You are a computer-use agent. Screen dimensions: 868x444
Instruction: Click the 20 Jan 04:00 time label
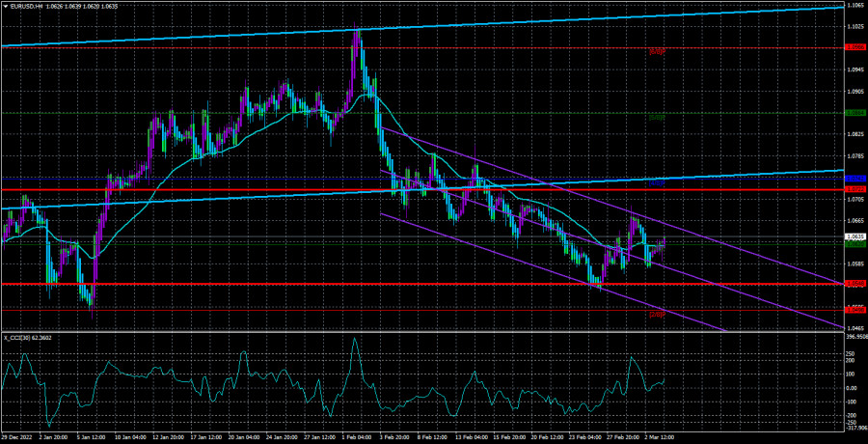pyautogui.click(x=244, y=437)
